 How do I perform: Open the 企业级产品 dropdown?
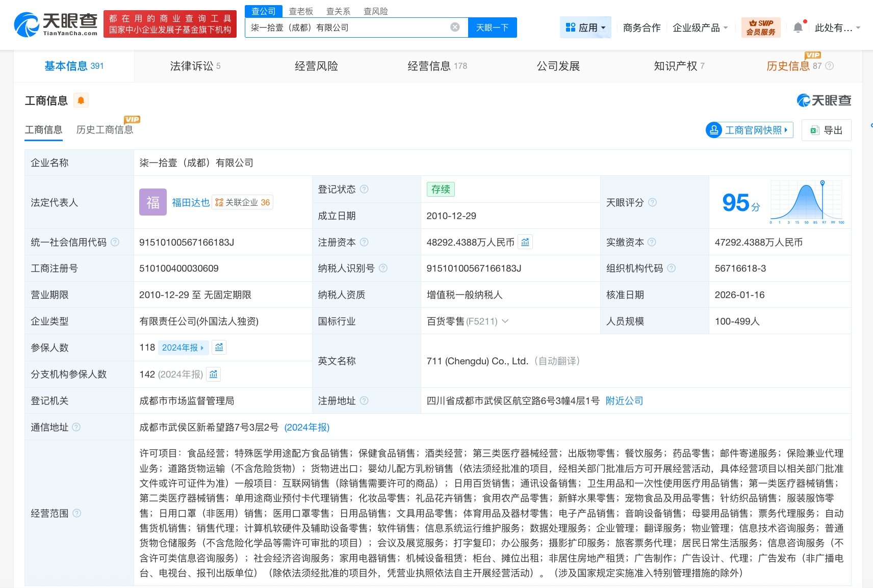[x=700, y=28]
